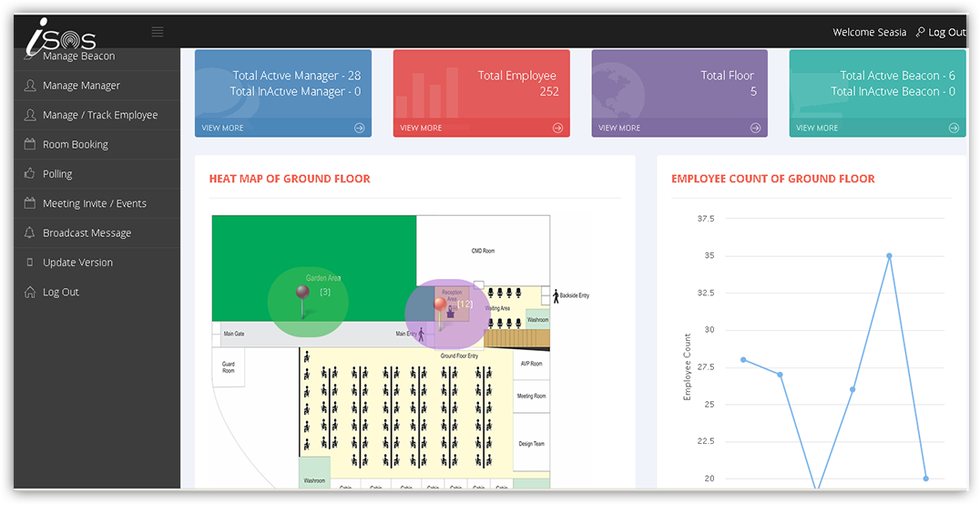Click the AVP Room on floor map
Viewport: 980px width, 505px height.
coord(531,364)
